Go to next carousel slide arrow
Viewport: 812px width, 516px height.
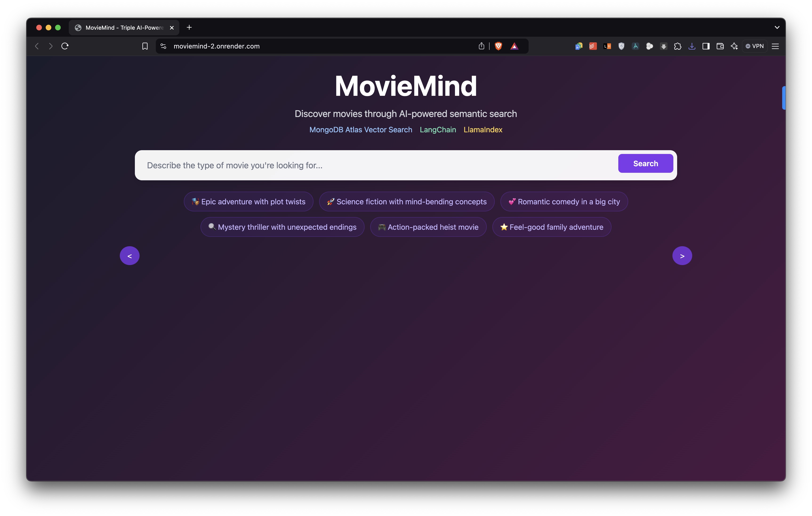[x=682, y=256]
